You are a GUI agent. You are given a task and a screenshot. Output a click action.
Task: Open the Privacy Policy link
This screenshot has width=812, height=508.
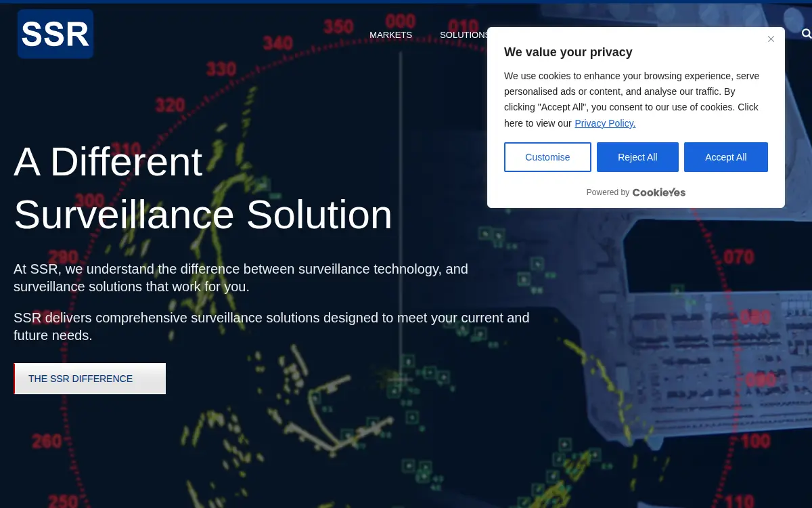[605, 123]
